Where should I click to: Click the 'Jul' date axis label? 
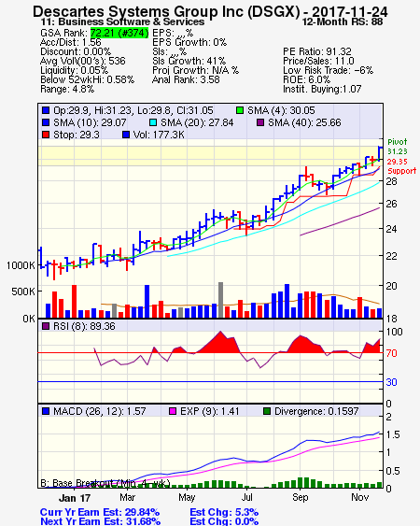tap(246, 497)
